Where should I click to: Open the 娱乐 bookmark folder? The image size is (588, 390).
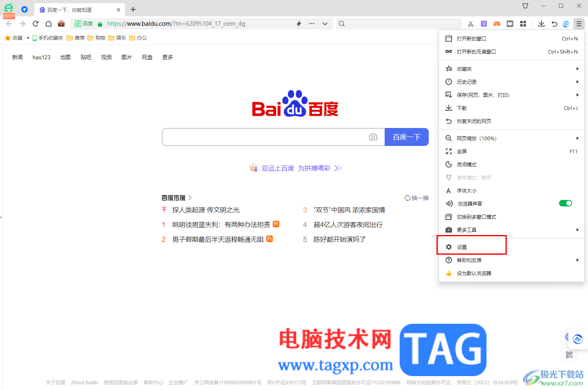pos(117,38)
